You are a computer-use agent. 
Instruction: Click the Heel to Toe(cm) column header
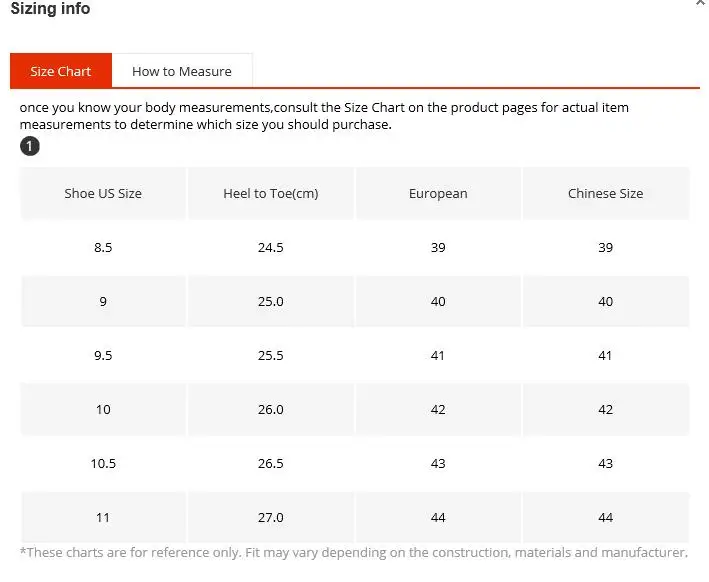[x=271, y=193]
